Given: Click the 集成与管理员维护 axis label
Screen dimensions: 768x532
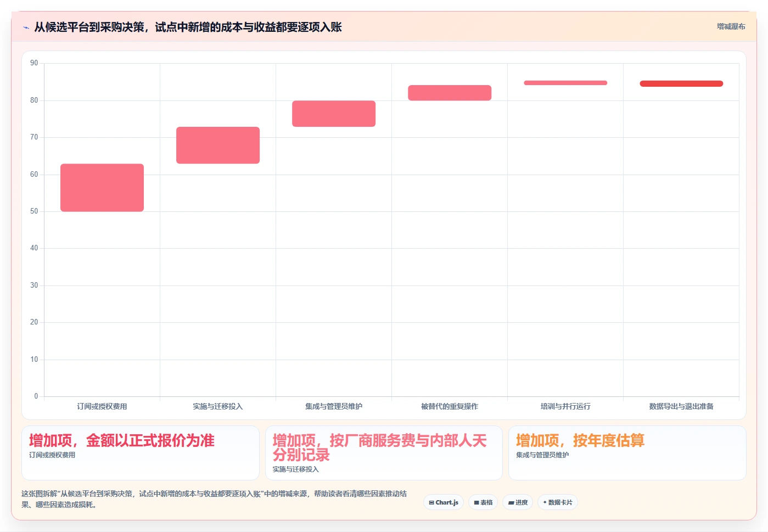Looking at the screenshot, I should click(x=334, y=406).
